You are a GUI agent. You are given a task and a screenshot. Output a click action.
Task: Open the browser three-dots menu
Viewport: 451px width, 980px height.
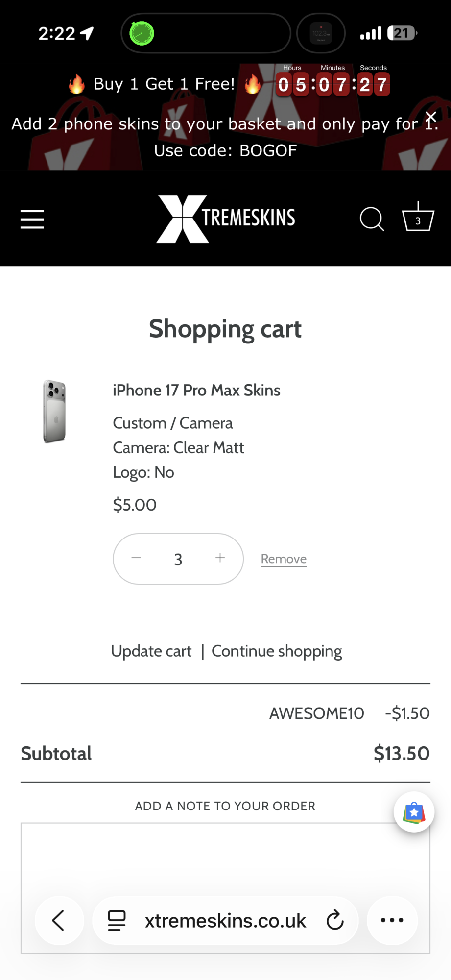point(392,920)
